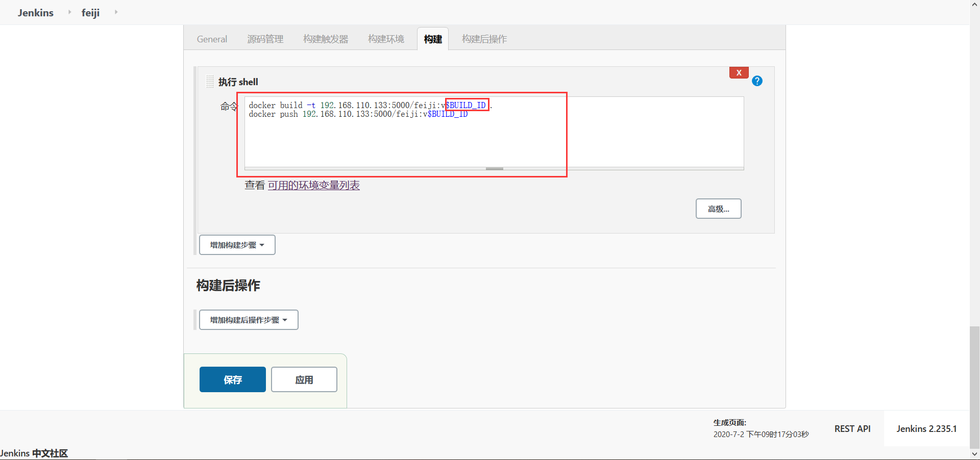Click the Jenkins 2.235.1 version link
The width and height of the screenshot is (980, 460).
[926, 429]
